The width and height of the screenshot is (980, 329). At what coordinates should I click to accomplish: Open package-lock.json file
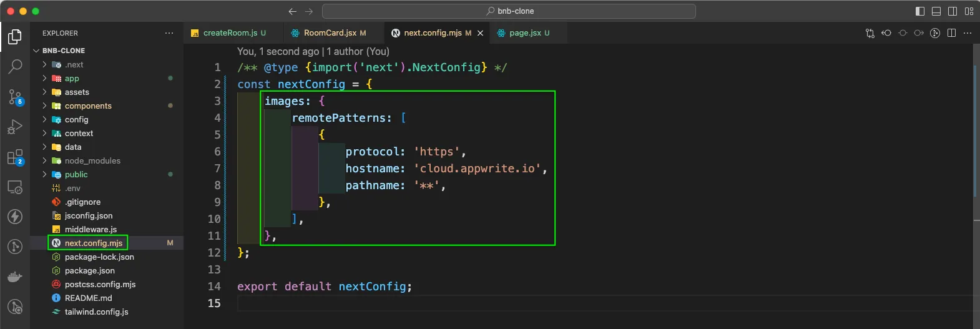point(107,257)
